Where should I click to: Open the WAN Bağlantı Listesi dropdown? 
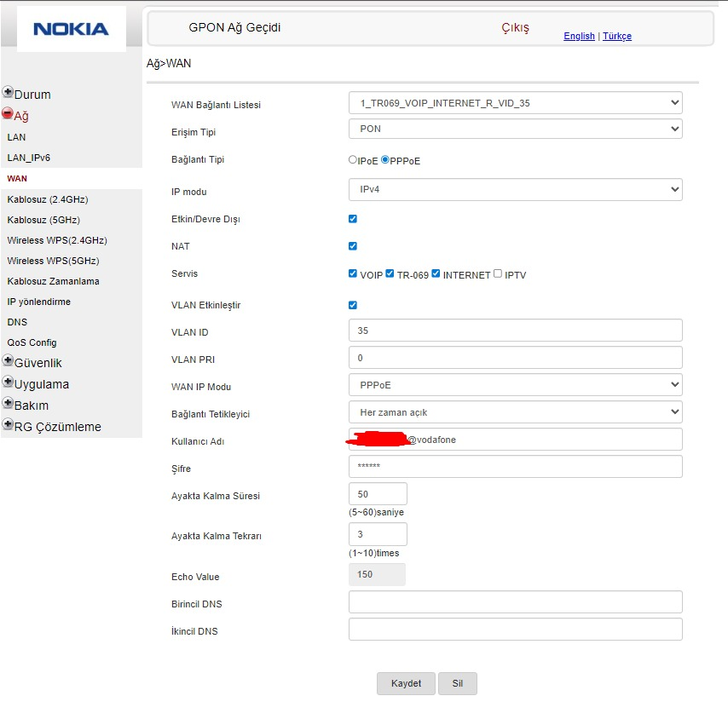click(516, 103)
